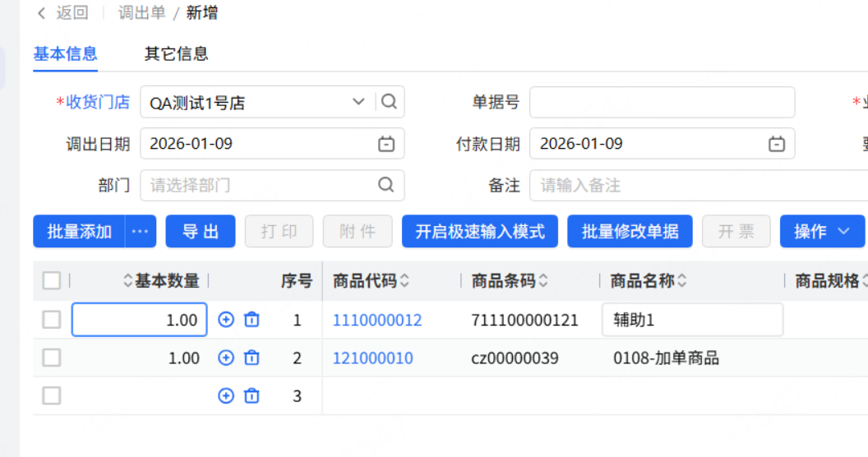Click 返回 to go back
The width and height of the screenshot is (868, 457).
click(72, 12)
